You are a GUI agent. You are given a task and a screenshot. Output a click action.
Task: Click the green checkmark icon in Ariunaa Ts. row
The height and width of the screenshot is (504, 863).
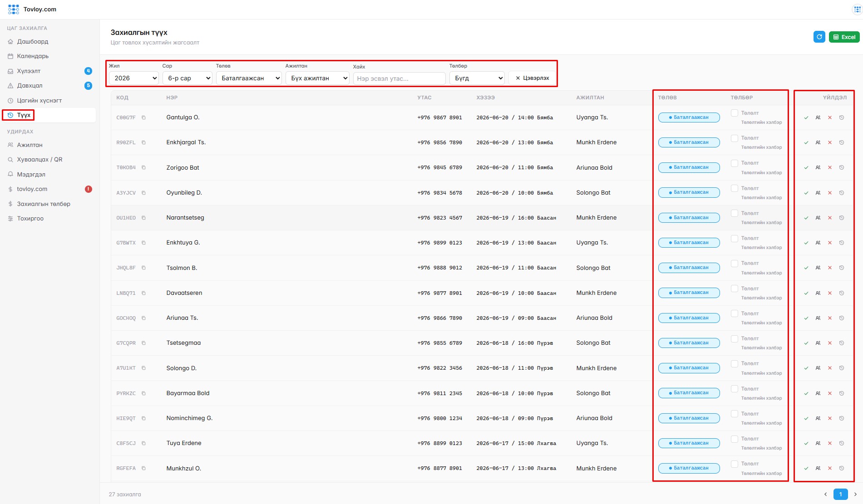coord(806,318)
